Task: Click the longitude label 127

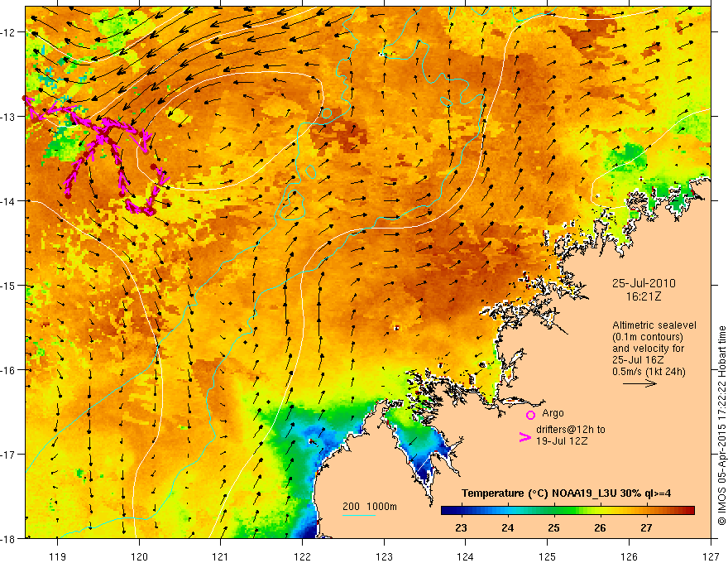Action: click(711, 556)
